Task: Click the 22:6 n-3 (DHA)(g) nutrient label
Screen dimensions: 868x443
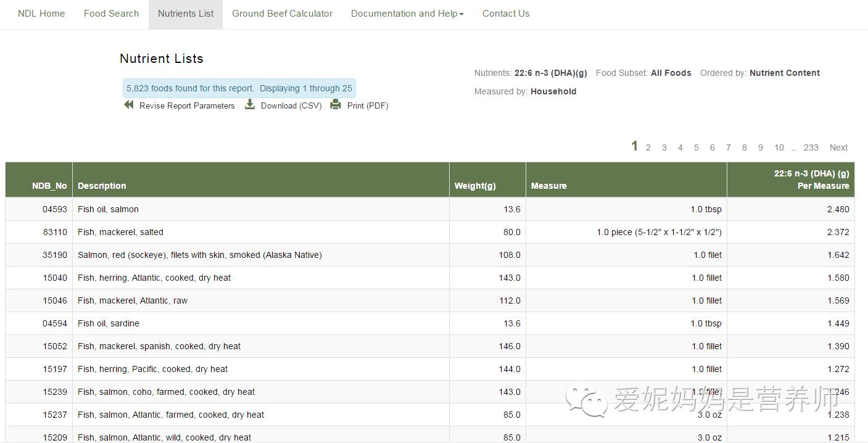Action: pyautogui.click(x=551, y=73)
